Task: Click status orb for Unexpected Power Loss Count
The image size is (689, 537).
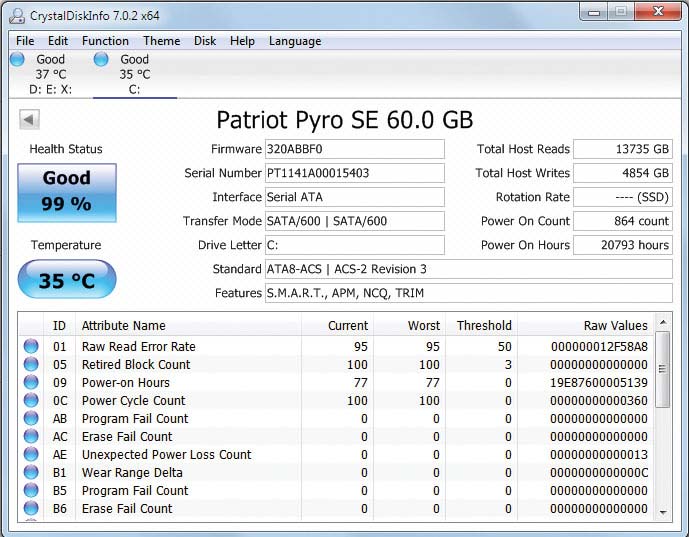Action: click(31, 454)
